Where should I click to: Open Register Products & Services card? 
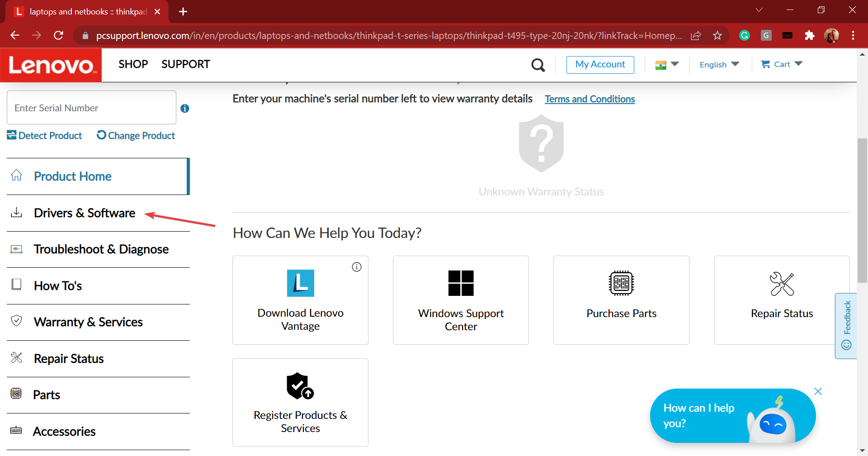pyautogui.click(x=300, y=402)
